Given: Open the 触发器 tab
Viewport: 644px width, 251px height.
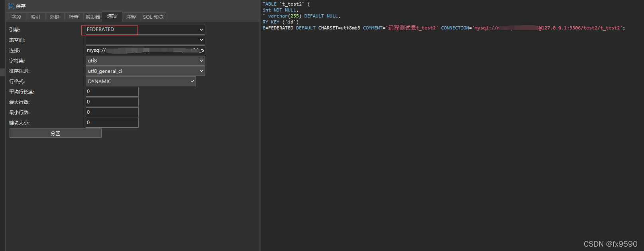Looking at the screenshot, I should [93, 17].
